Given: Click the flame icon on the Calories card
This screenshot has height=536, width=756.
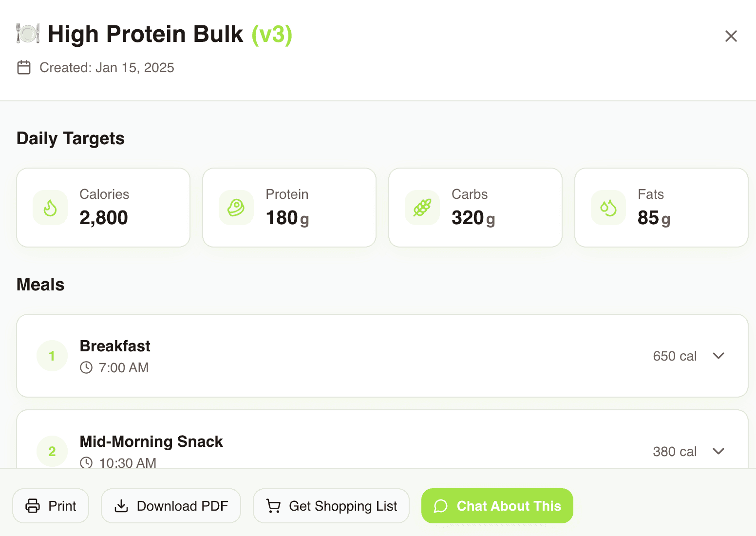Looking at the screenshot, I should (50, 208).
